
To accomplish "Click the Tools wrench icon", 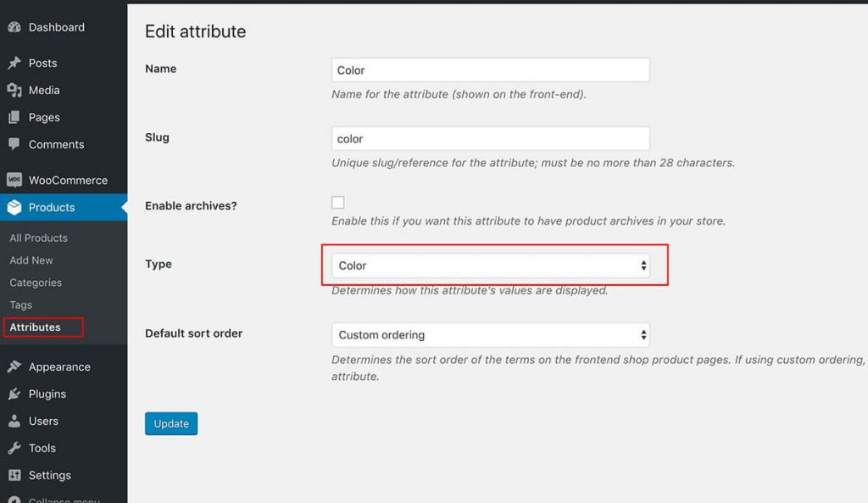I will pyautogui.click(x=14, y=448).
